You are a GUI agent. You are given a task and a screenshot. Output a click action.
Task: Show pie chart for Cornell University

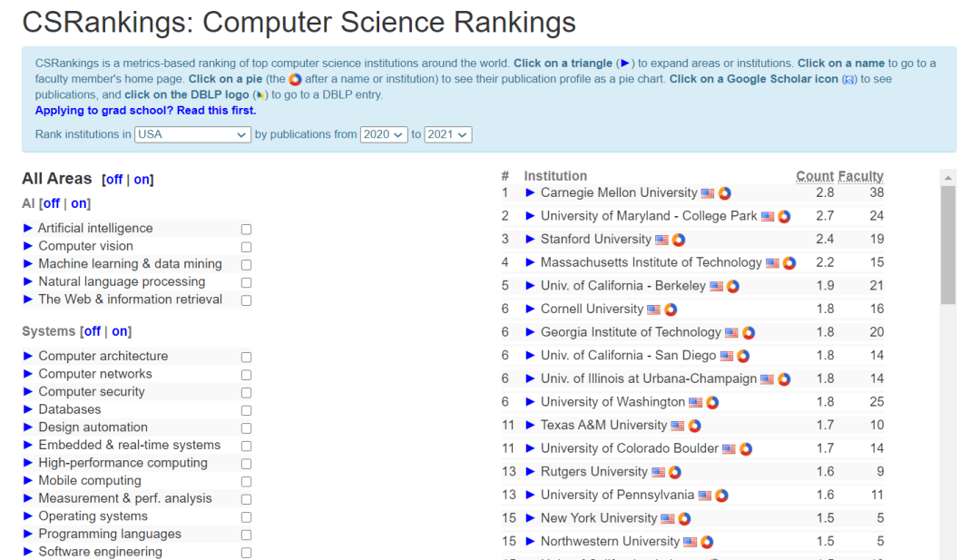671,309
